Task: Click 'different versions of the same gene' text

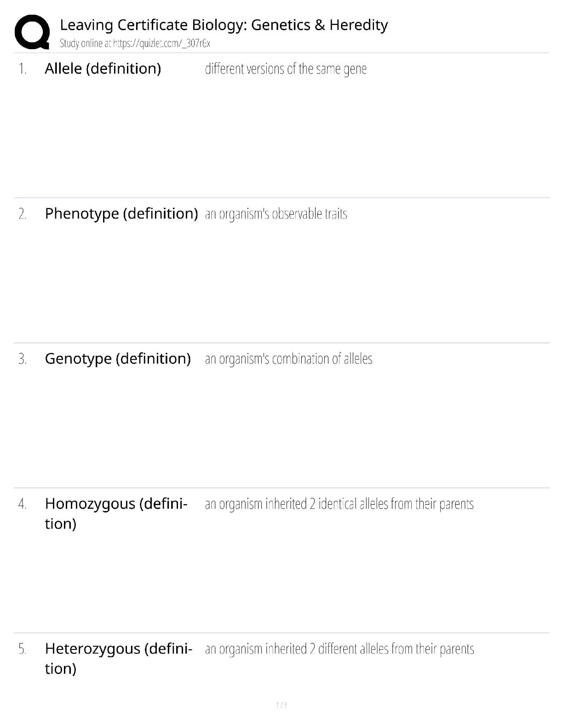Action: point(286,69)
